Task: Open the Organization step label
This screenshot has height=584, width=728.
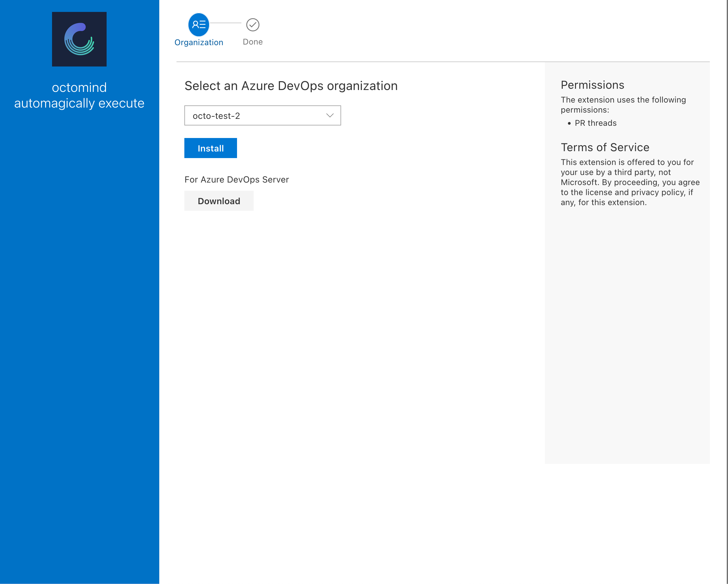Action: pyautogui.click(x=198, y=43)
